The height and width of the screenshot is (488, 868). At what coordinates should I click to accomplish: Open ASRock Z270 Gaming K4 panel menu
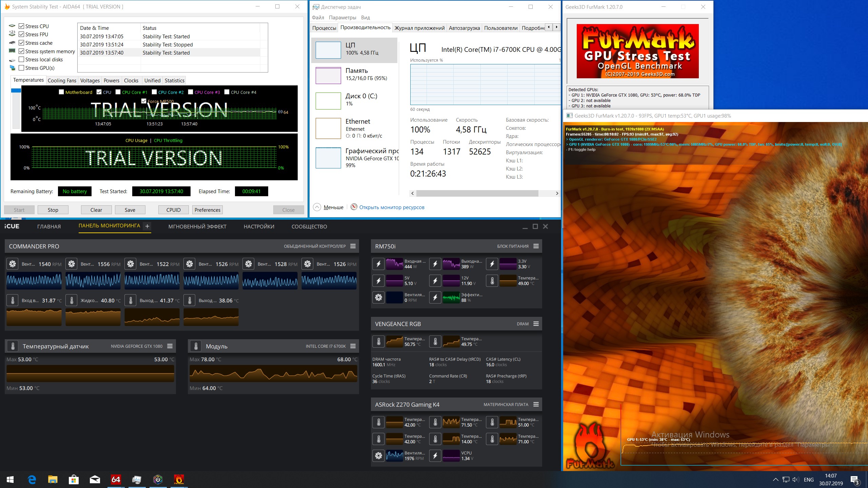coord(536,404)
